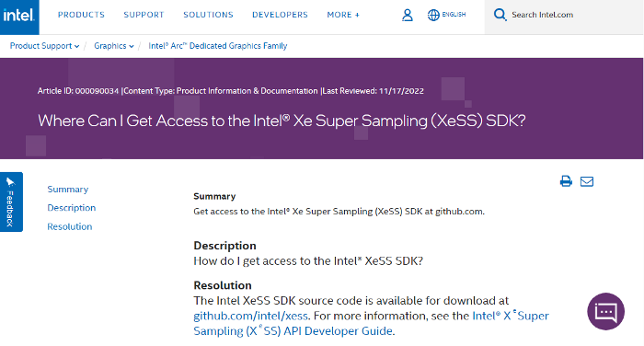This screenshot has height=346, width=644.
Task: Click the Intel logo
Action: click(x=19, y=17)
